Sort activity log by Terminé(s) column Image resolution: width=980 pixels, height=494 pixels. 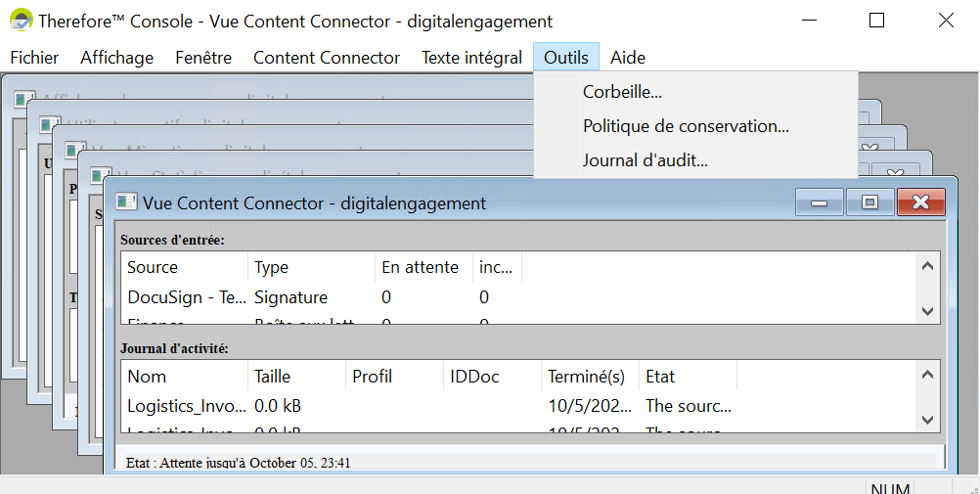pos(590,377)
